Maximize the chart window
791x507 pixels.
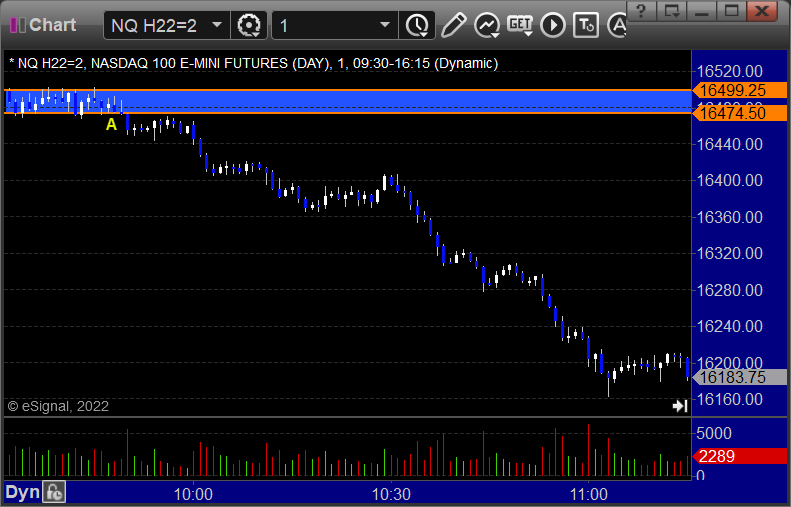click(731, 10)
